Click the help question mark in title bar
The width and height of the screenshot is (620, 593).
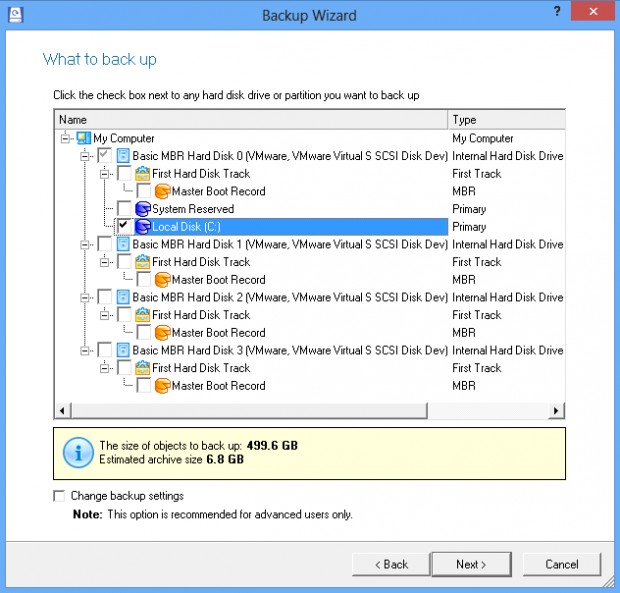point(557,11)
